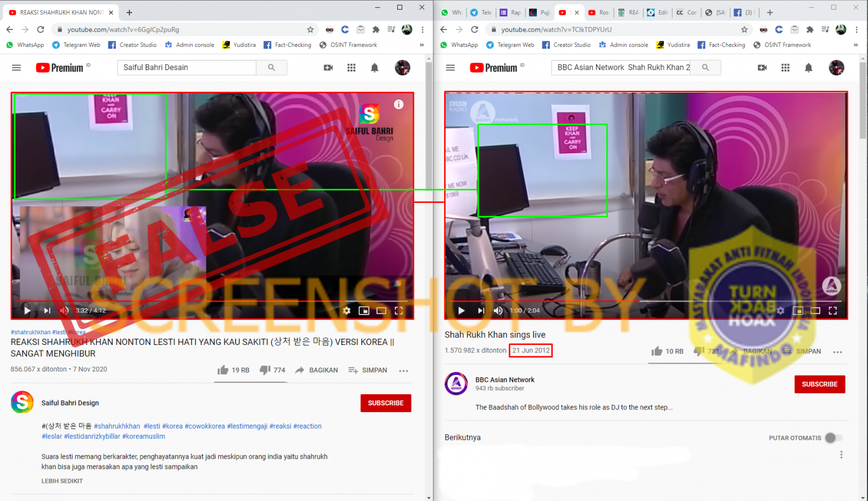Viewport: 868px width, 501px height.
Task: Open Saiful Bahri Design channel avatar
Action: 22,403
